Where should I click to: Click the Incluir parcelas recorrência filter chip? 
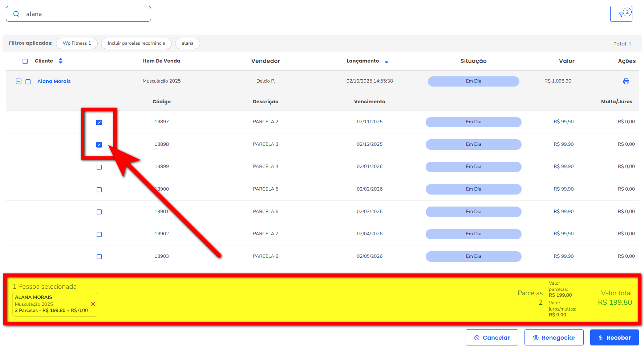click(x=136, y=43)
